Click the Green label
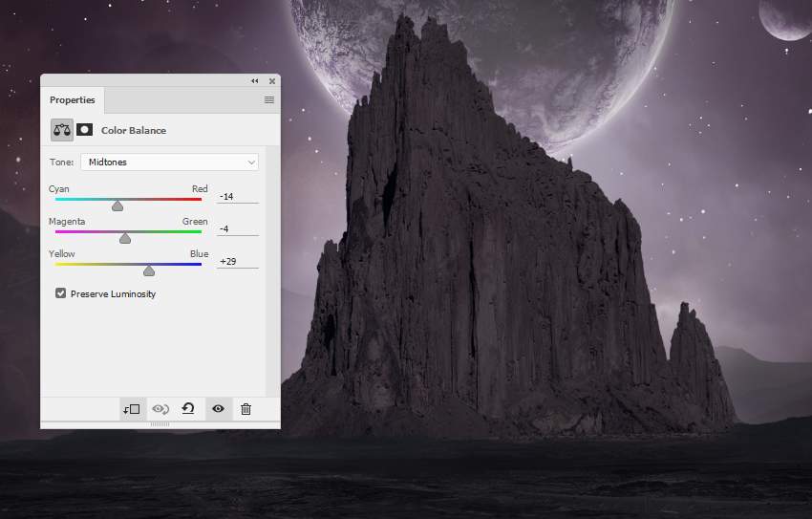This screenshot has width=812, height=519. click(195, 222)
